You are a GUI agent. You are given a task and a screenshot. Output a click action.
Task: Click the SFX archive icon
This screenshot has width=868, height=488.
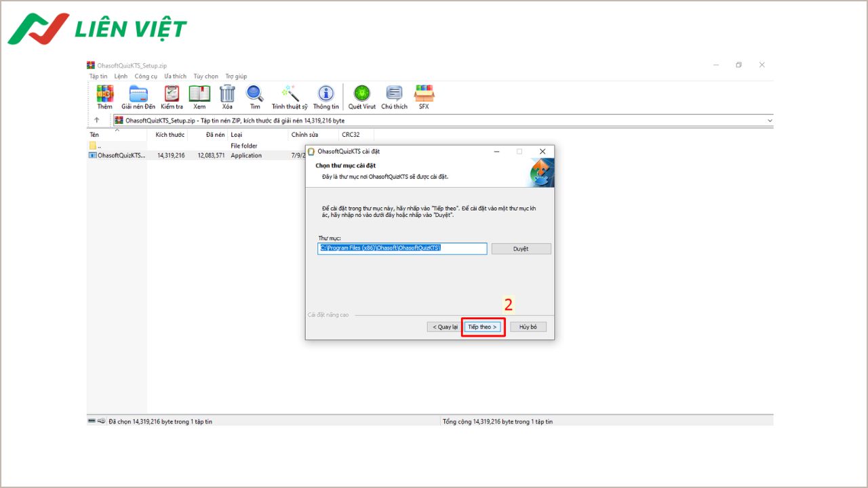click(x=424, y=94)
